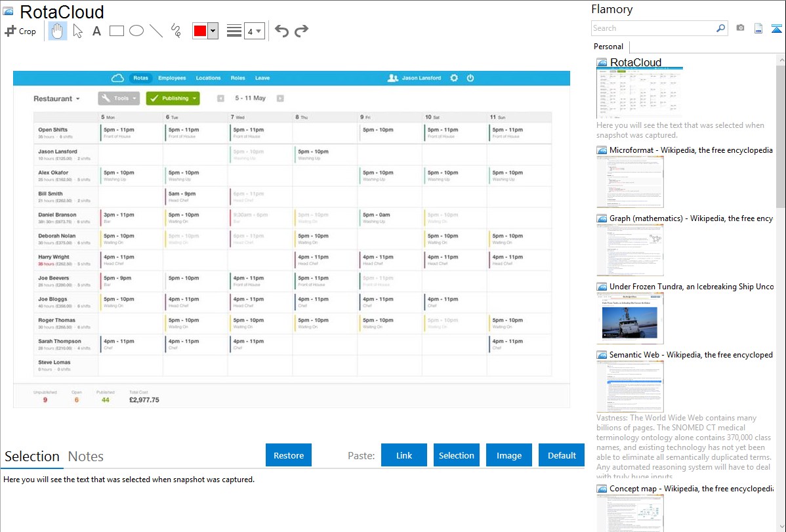Click the Restore button
This screenshot has height=532, width=786.
click(x=289, y=455)
